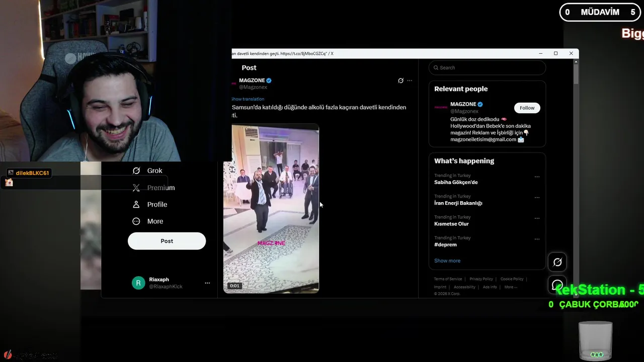Viewport: 644px width, 362px height.
Task: Expand More footer options
Action: (511, 287)
